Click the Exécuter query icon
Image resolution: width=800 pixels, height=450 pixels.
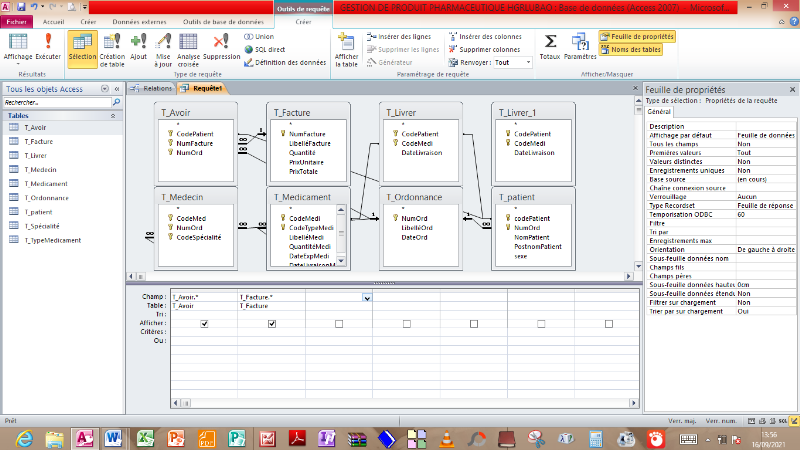[49, 47]
